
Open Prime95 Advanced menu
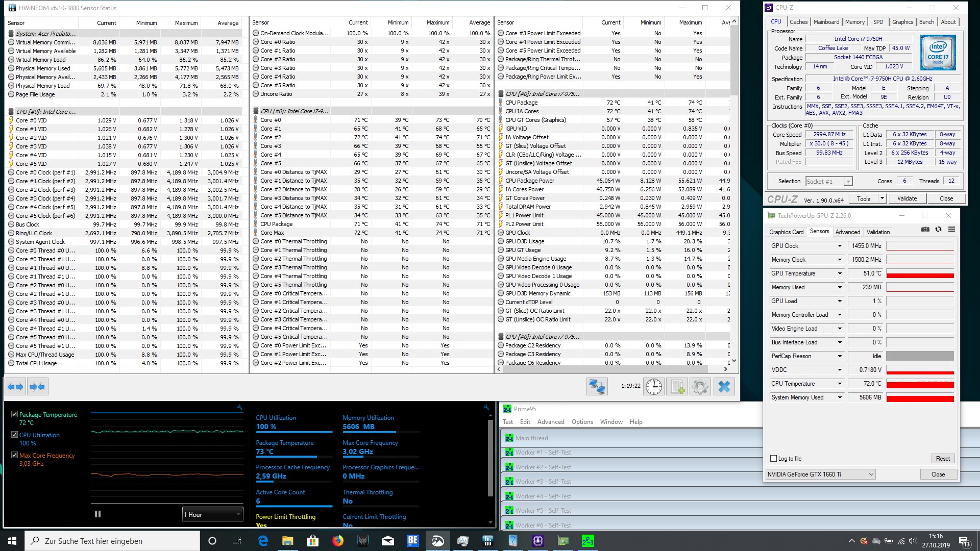[x=550, y=422]
